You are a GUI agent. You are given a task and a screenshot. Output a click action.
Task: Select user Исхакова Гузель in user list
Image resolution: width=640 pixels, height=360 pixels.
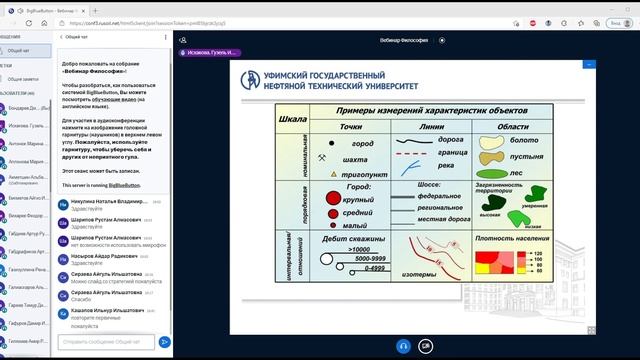pyautogui.click(x=24, y=126)
